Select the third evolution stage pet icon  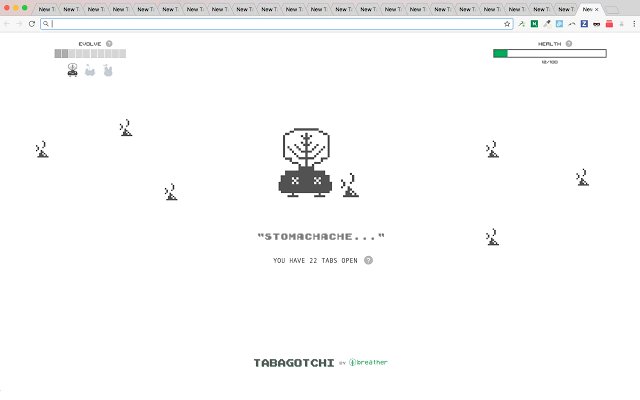108,70
